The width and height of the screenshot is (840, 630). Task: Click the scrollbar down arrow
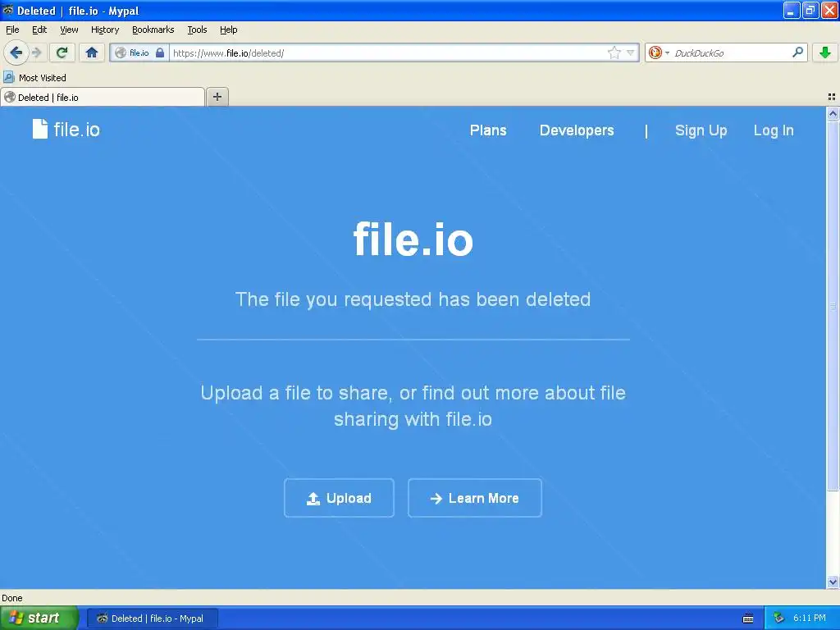point(833,582)
